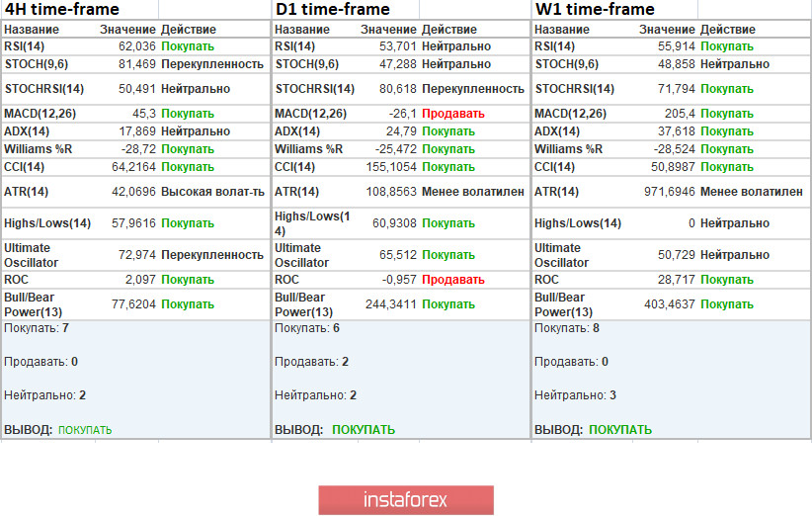
Task: Click the ПОКУПАТЬ conclusion under D1 table
Action: click(363, 430)
